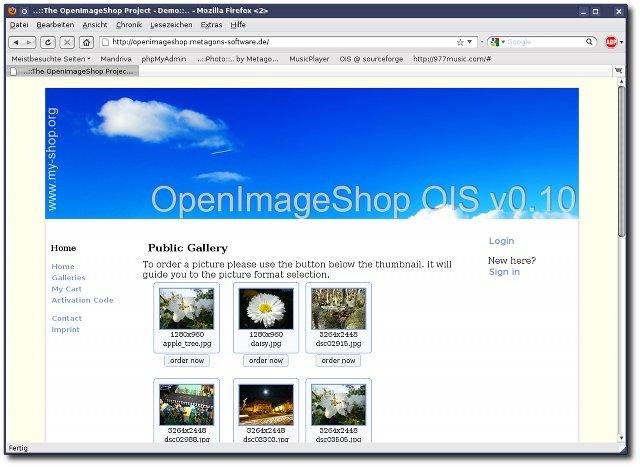Select the OpenImageShop Project tab
Viewport: 640px width, 467px height.
coord(73,71)
